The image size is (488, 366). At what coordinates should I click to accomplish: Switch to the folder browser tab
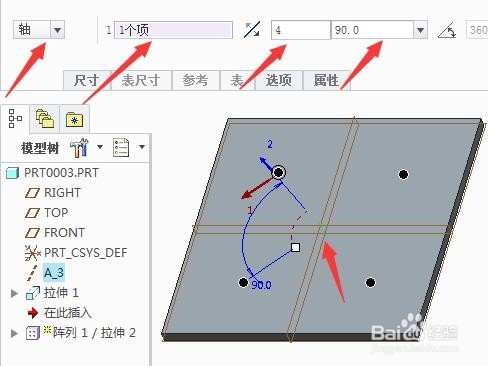pyautogui.click(x=45, y=119)
